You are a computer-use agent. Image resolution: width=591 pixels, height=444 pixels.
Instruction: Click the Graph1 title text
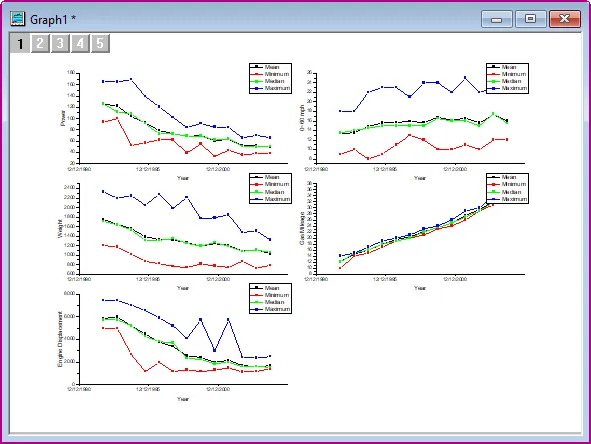[x=53, y=20]
